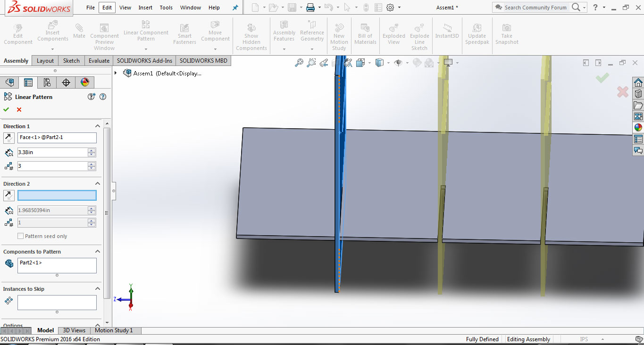
Task: Collapse Components to Pattern section
Action: 98,252
